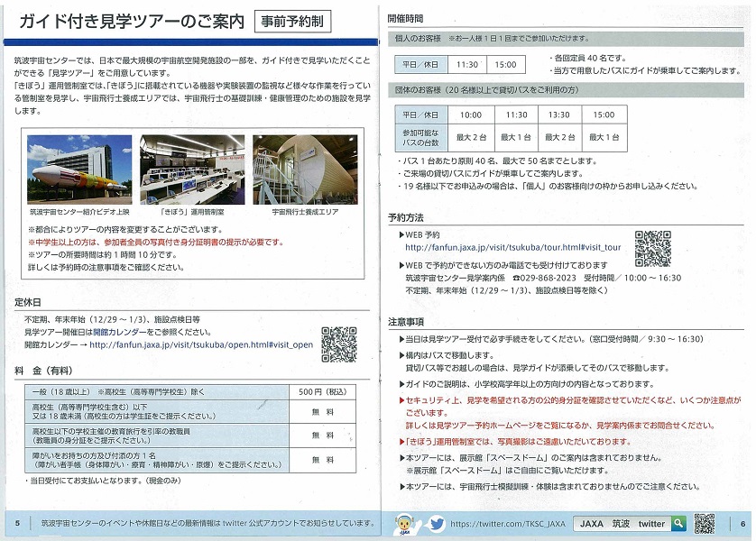The width and height of the screenshot is (756, 541).
Task: Click the green magnifier search icon
Action: point(678,524)
